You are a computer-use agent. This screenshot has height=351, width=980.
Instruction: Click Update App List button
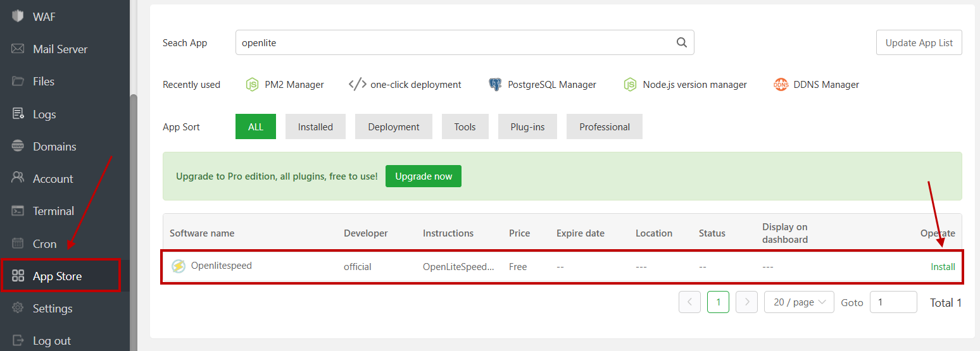(x=919, y=42)
